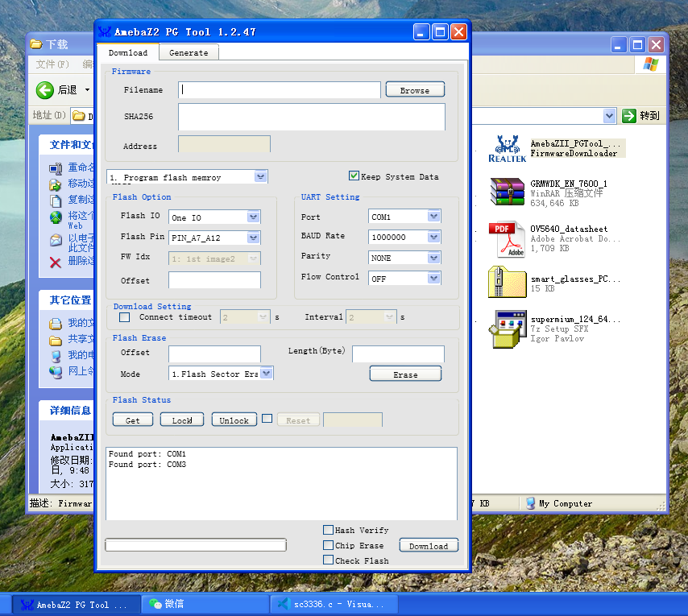This screenshot has height=616, width=688.
Task: Click the green Go arrow icon
Action: [x=629, y=116]
